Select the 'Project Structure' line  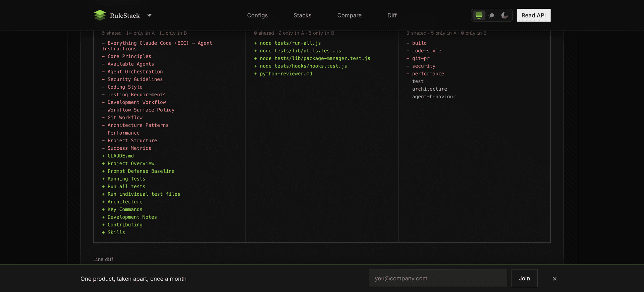coord(129,141)
